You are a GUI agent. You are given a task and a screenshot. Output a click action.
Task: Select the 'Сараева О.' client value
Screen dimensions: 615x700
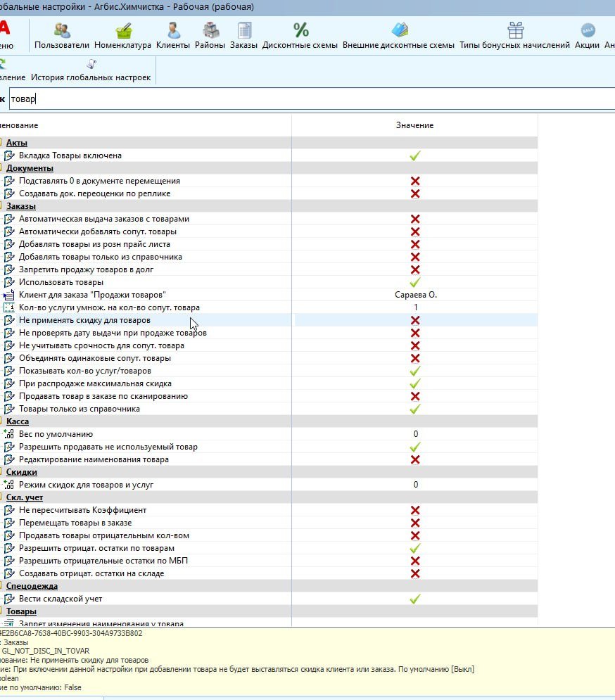pyautogui.click(x=416, y=295)
